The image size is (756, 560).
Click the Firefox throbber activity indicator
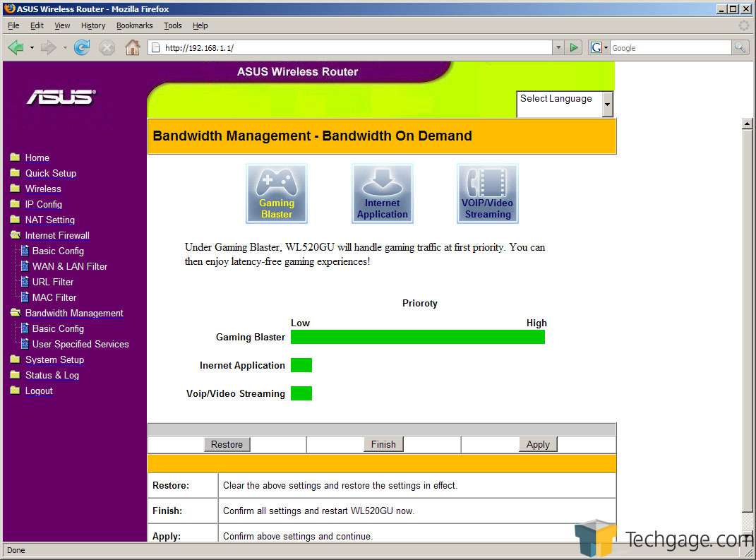click(x=744, y=25)
